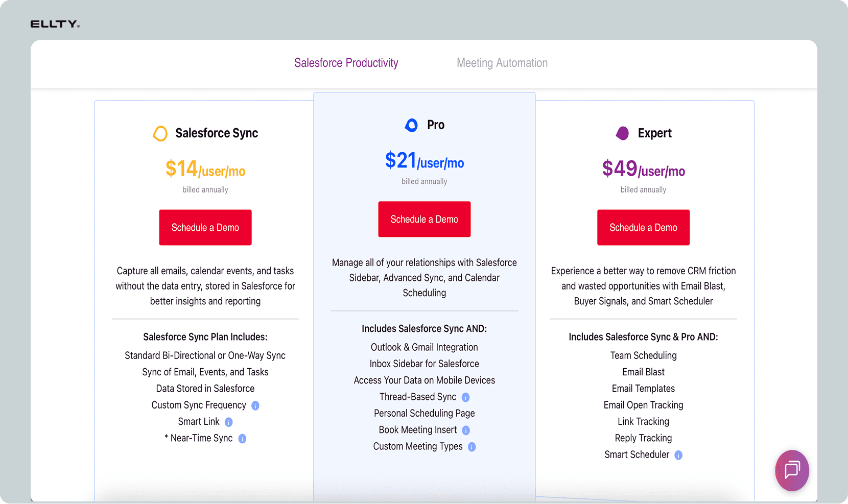Click 'Custom Sync Frequency' text

(x=199, y=405)
